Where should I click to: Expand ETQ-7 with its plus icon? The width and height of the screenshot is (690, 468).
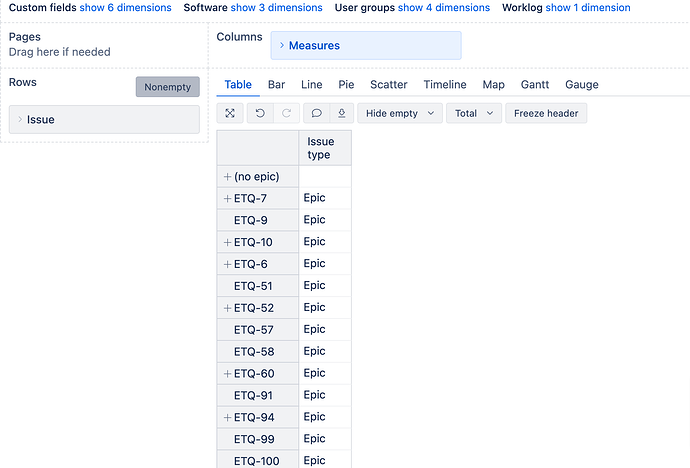click(228, 198)
